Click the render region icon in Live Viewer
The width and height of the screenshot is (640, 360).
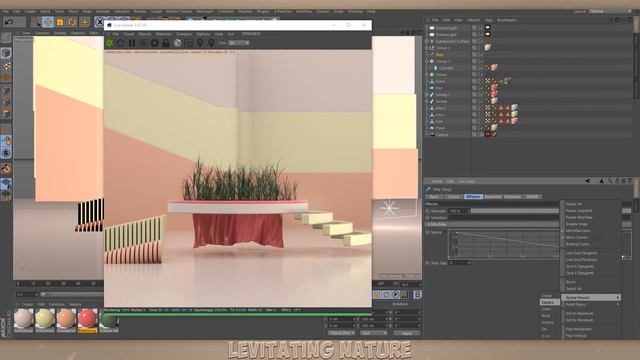tap(189, 43)
